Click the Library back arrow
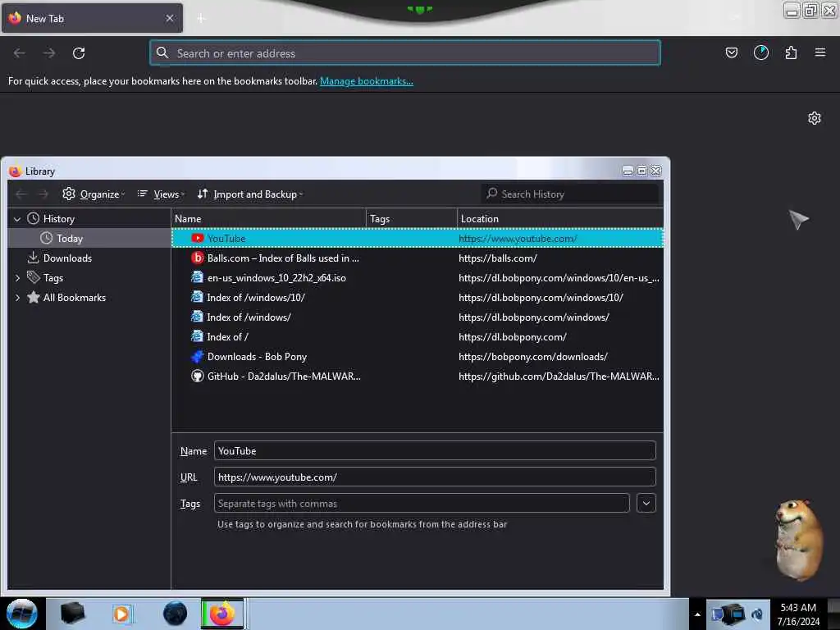Image resolution: width=840 pixels, height=630 pixels. coord(21,194)
